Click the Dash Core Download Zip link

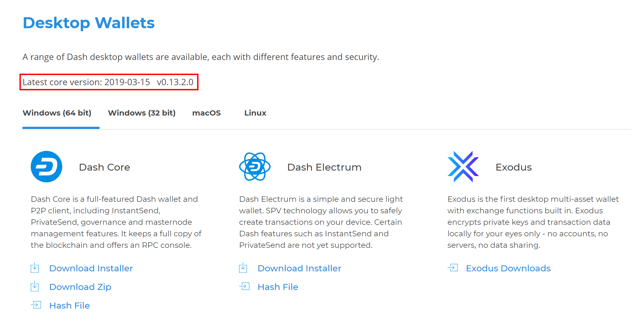[80, 287]
